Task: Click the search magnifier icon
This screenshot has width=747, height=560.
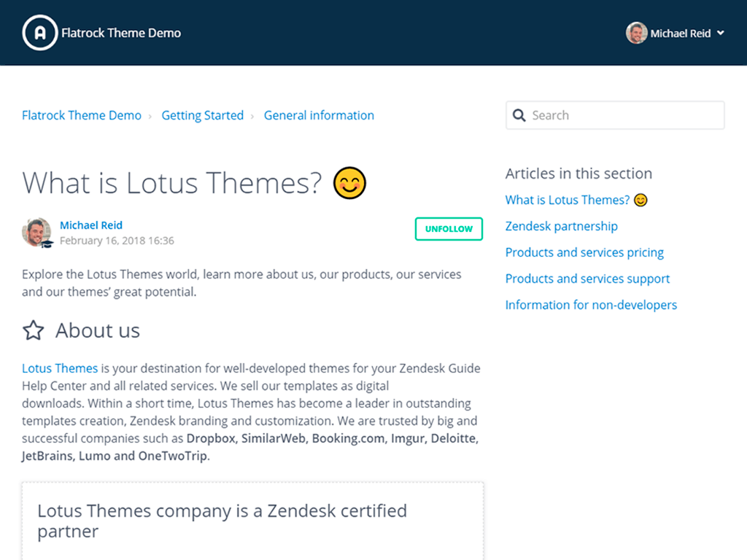Action: point(519,115)
